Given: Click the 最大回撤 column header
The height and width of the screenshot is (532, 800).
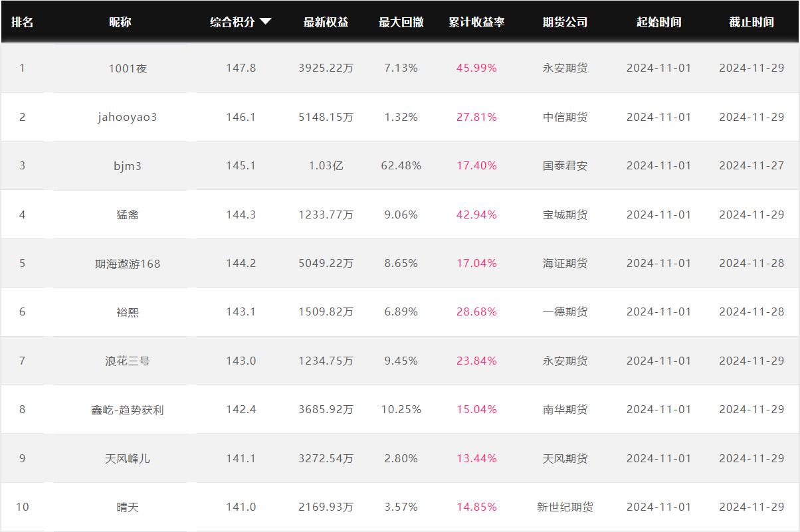Looking at the screenshot, I should click(x=401, y=22).
